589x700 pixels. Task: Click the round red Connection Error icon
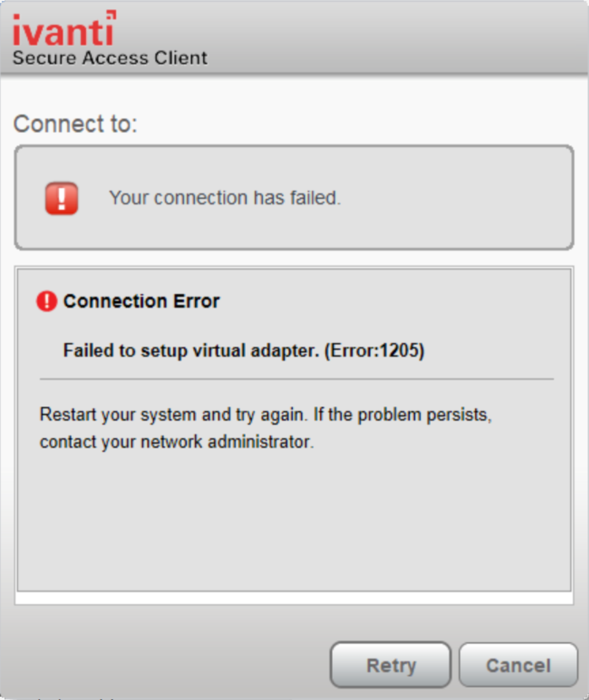[47, 301]
